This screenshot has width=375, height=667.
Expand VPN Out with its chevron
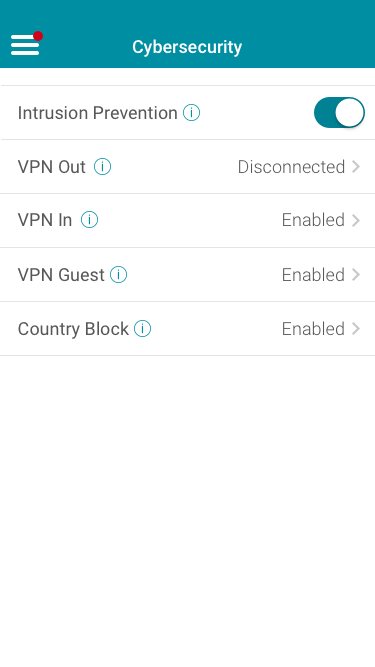coord(356,167)
